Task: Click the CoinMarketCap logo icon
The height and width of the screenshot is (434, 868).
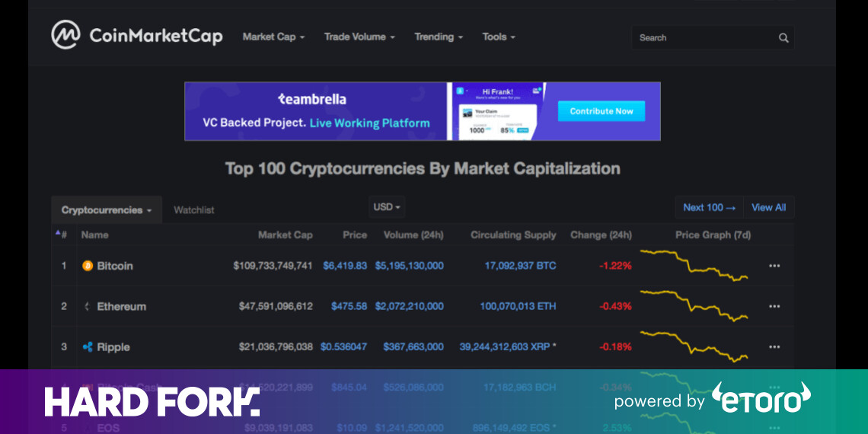Action: pos(65,35)
